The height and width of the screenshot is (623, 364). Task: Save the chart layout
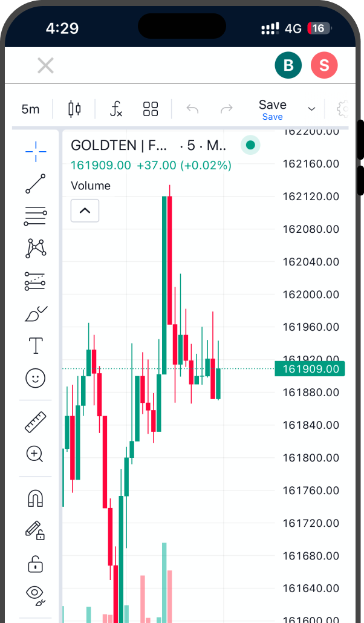point(273,109)
